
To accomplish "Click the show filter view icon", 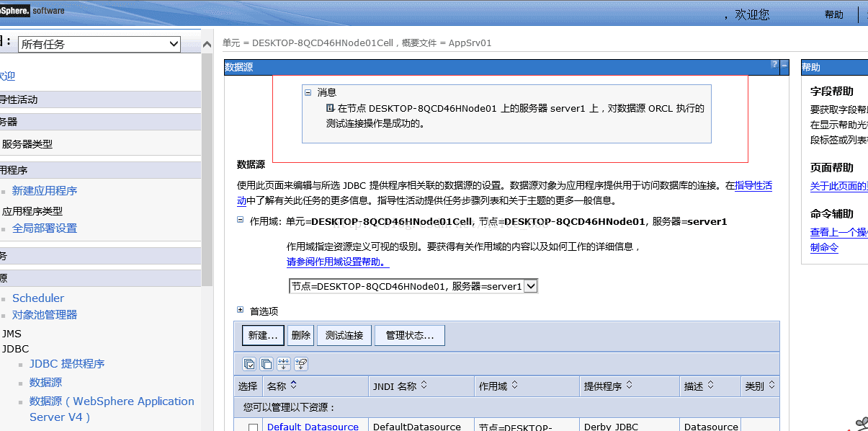I will pyautogui.click(x=284, y=364).
